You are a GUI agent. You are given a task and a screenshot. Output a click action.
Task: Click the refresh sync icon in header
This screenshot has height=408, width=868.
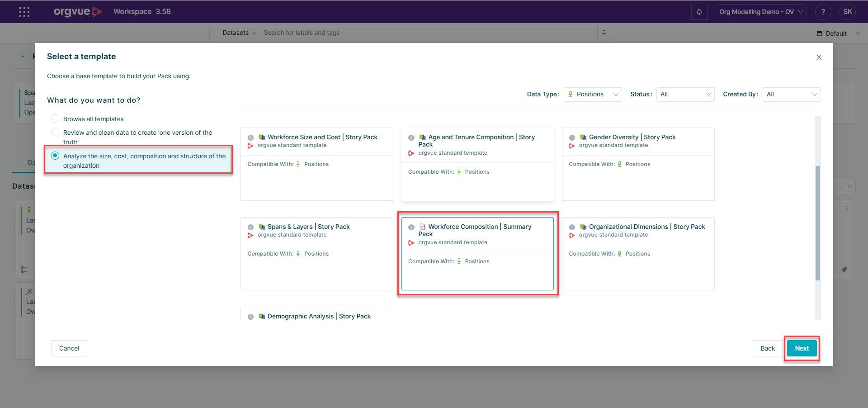(x=699, y=12)
